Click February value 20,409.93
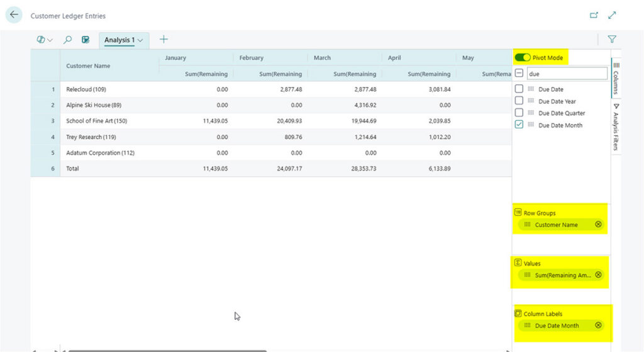Screen dimensions: 644x352 tap(289, 121)
